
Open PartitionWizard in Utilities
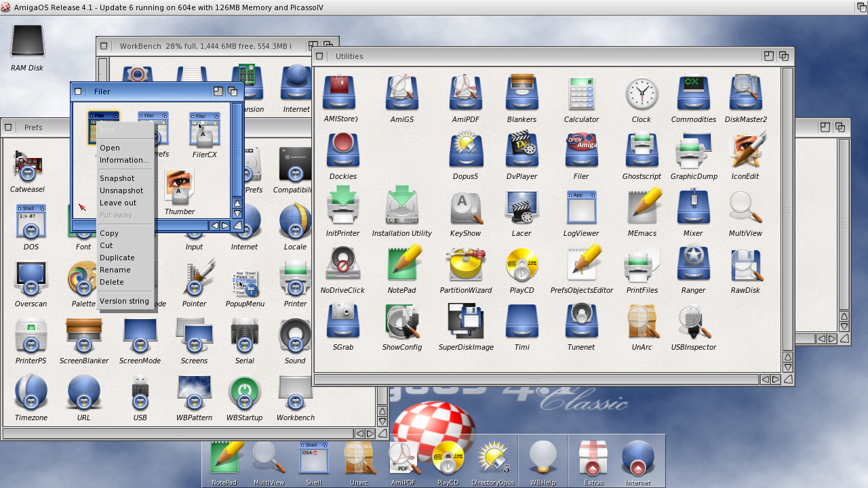(x=466, y=264)
